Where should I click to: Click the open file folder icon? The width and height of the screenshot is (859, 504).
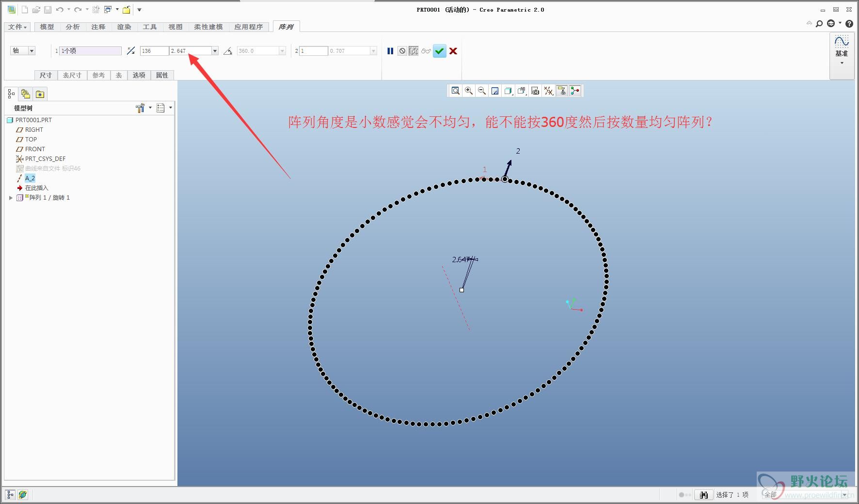36,10
